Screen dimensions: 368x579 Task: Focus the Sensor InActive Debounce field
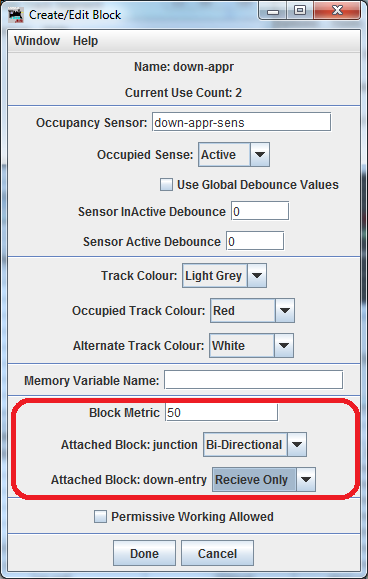point(260,211)
